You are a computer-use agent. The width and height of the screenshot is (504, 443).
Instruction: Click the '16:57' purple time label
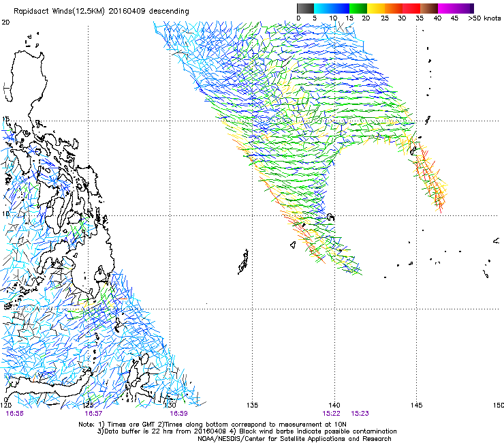93,414
